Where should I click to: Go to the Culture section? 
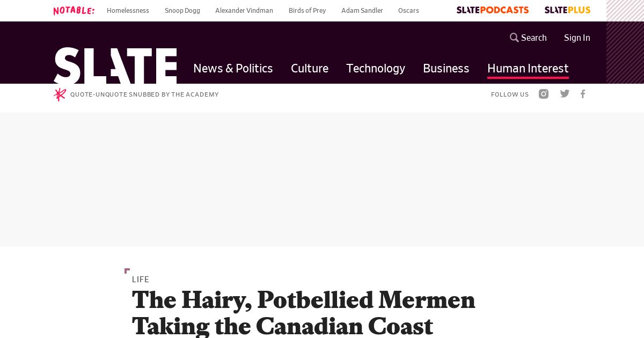point(310,68)
